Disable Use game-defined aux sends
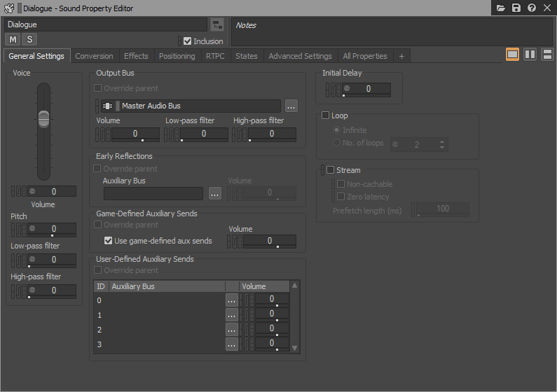This screenshot has height=392, width=557. 108,241
